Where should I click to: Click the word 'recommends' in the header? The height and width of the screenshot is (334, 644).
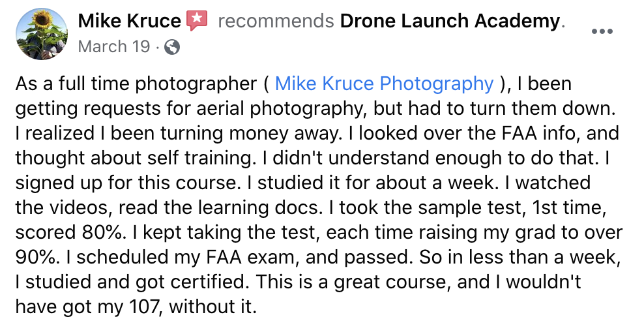[276, 21]
